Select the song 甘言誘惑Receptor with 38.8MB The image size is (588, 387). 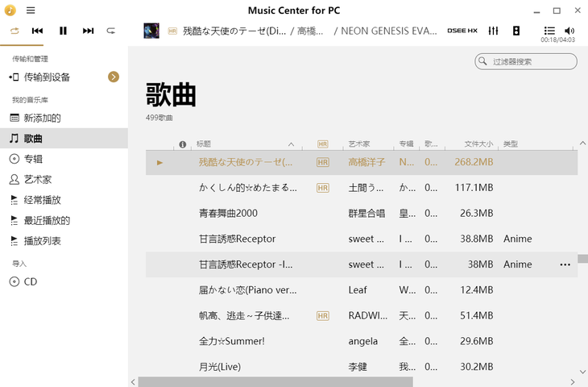[x=237, y=239]
